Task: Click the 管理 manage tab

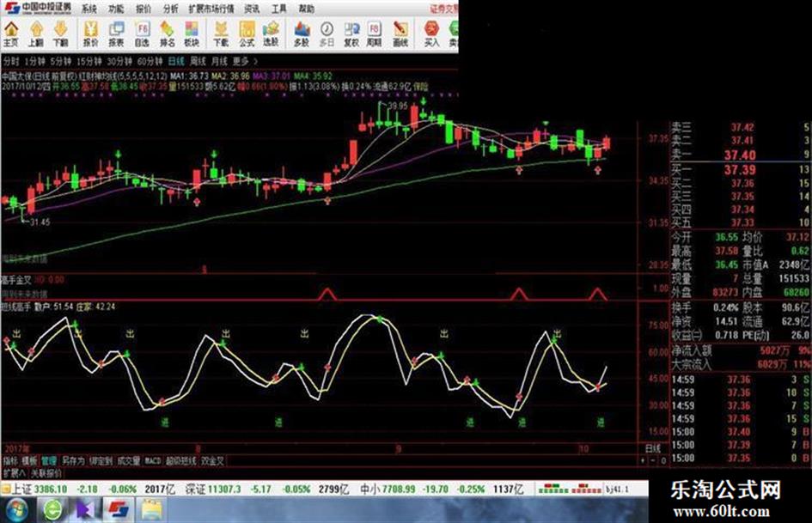Action: click(49, 460)
